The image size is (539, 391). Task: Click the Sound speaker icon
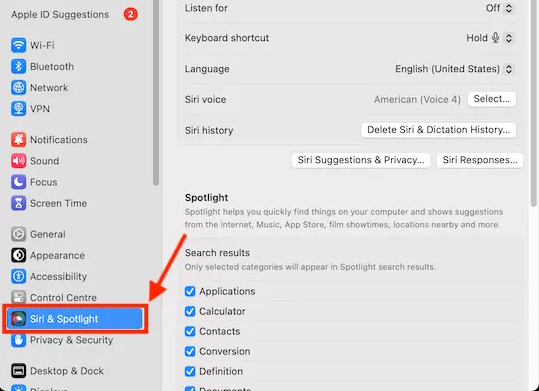coord(19,161)
